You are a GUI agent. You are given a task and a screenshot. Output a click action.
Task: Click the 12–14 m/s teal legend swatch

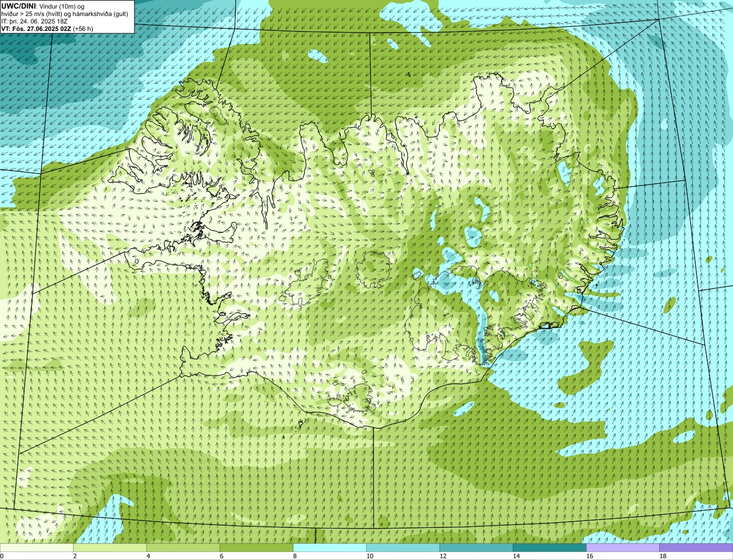[x=476, y=547]
